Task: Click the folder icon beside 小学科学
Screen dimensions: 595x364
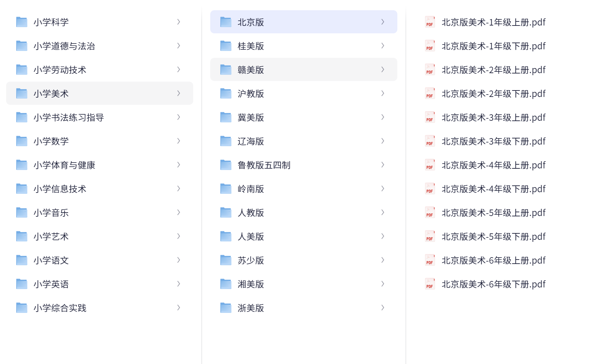Action: point(22,22)
